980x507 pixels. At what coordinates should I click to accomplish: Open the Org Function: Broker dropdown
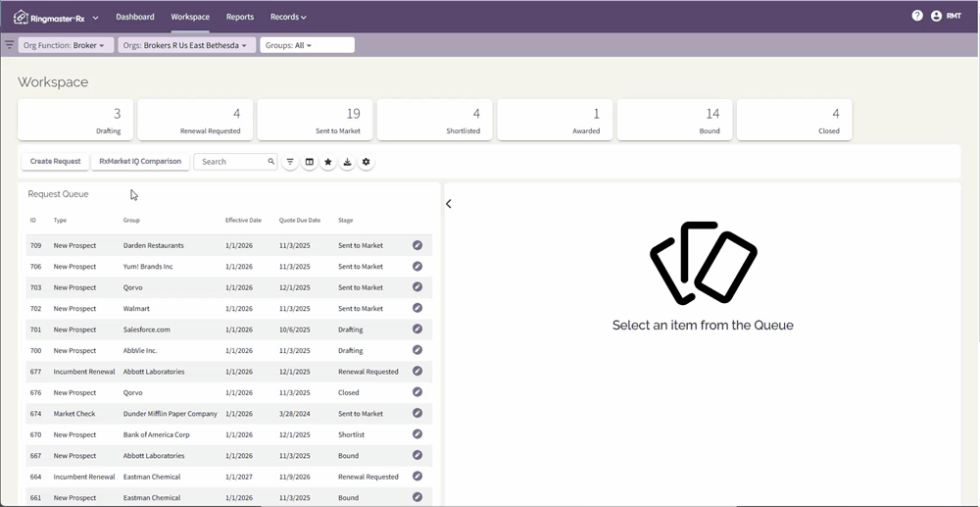tap(66, 45)
